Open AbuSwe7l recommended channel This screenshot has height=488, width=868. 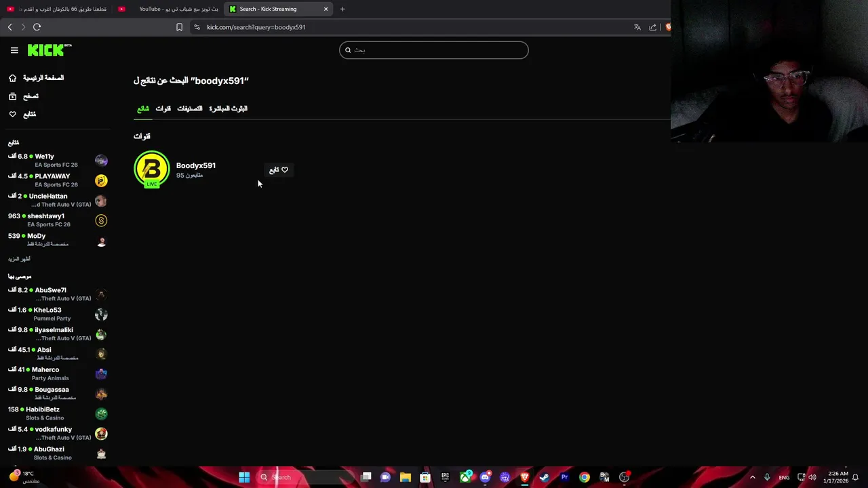coord(58,294)
